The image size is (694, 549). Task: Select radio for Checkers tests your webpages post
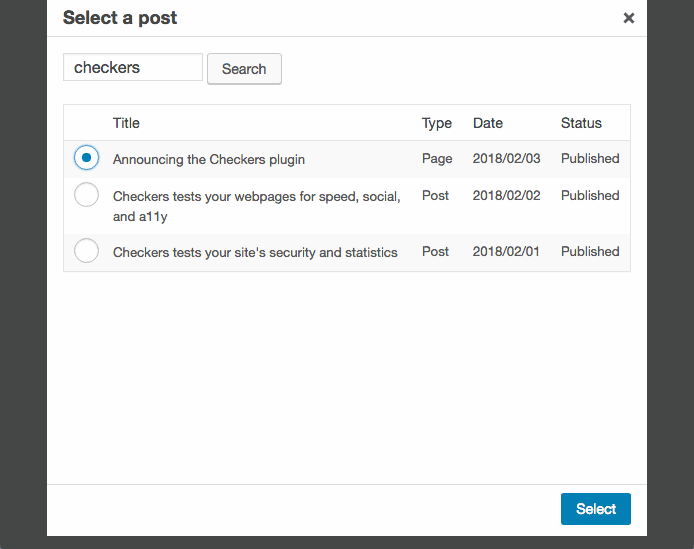pyautogui.click(x=86, y=195)
